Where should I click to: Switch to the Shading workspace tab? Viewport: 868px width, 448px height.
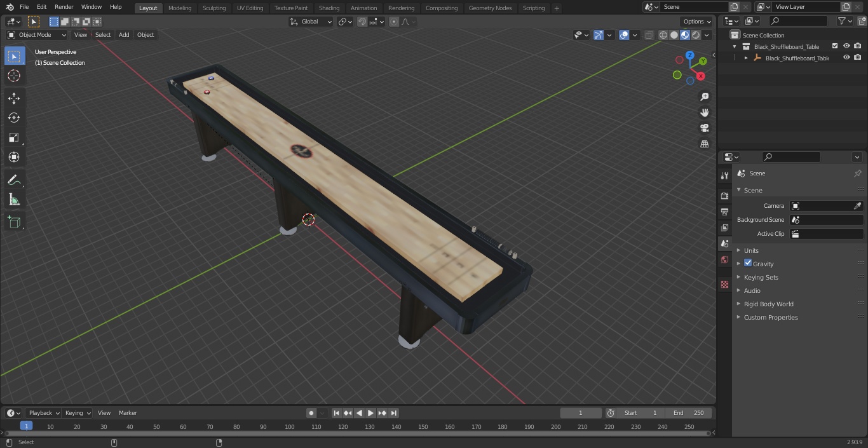click(329, 8)
